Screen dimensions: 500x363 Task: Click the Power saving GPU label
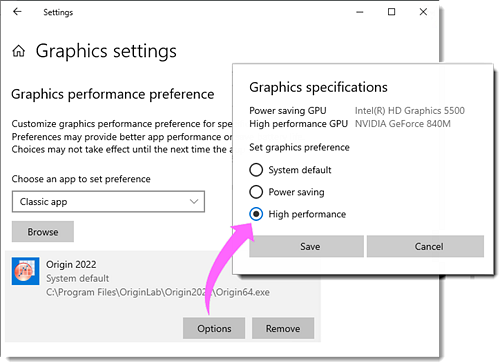click(x=288, y=110)
